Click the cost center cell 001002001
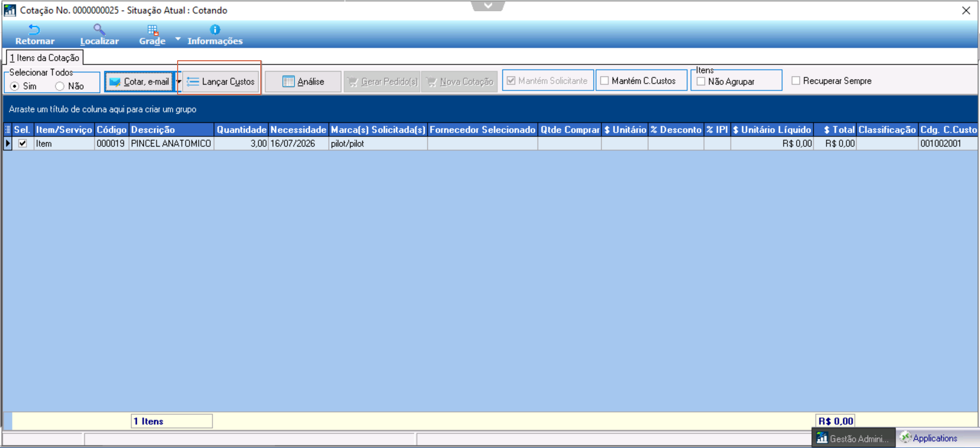The height and width of the screenshot is (448, 980). click(x=948, y=143)
